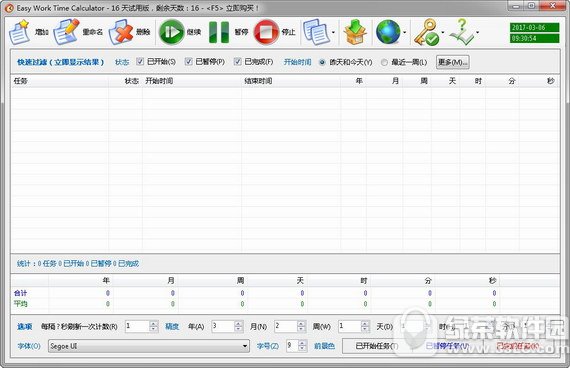Image resolution: width=570 pixels, height=368 pixels.
Task: Click the 开始时间 column header
Action: tap(192, 81)
